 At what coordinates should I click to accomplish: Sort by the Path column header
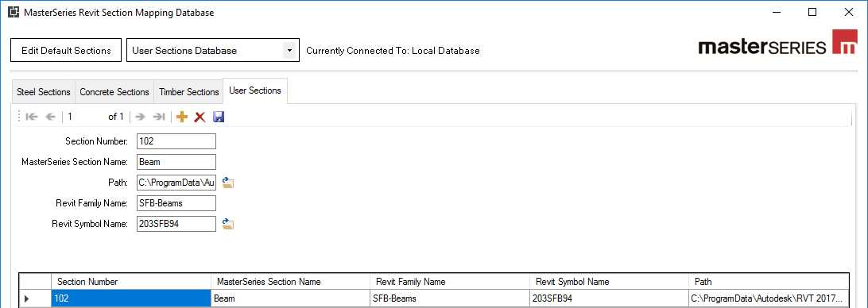(x=769, y=282)
